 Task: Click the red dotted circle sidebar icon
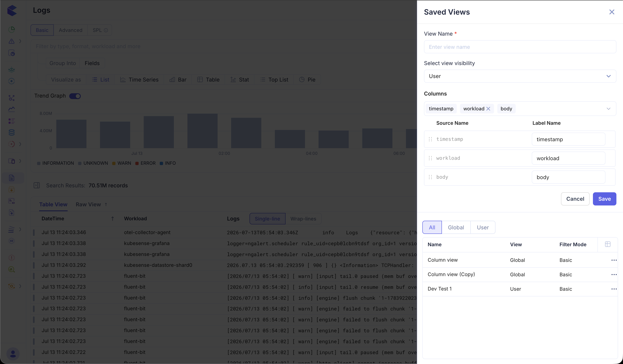point(12,144)
